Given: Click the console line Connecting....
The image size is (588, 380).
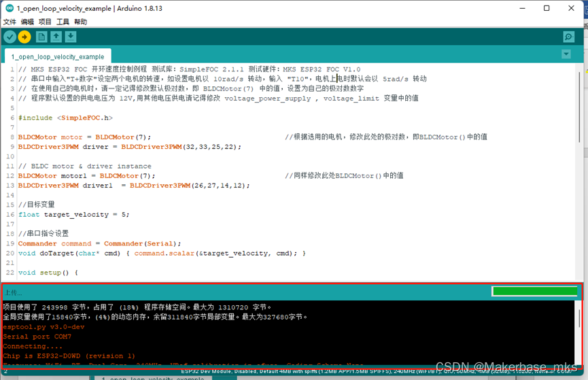Looking at the screenshot, I should click(33, 346).
